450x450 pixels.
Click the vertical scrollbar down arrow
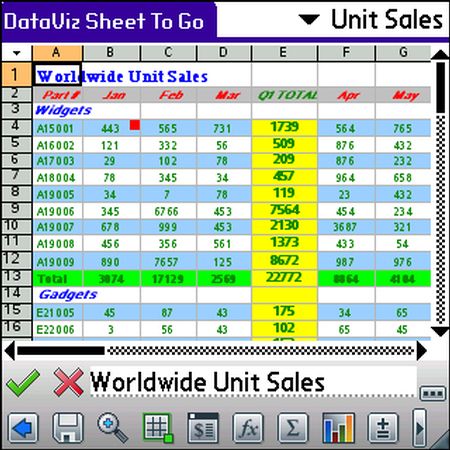tap(441, 331)
